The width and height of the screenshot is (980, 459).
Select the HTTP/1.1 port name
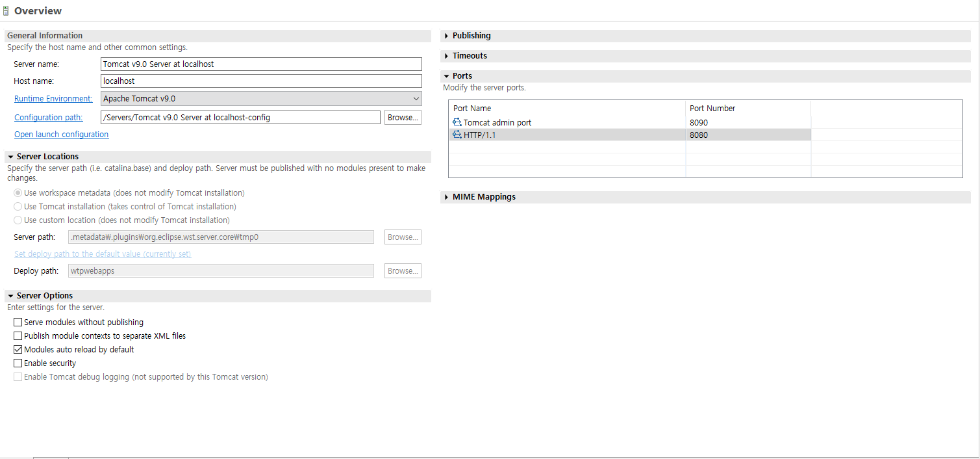point(479,135)
